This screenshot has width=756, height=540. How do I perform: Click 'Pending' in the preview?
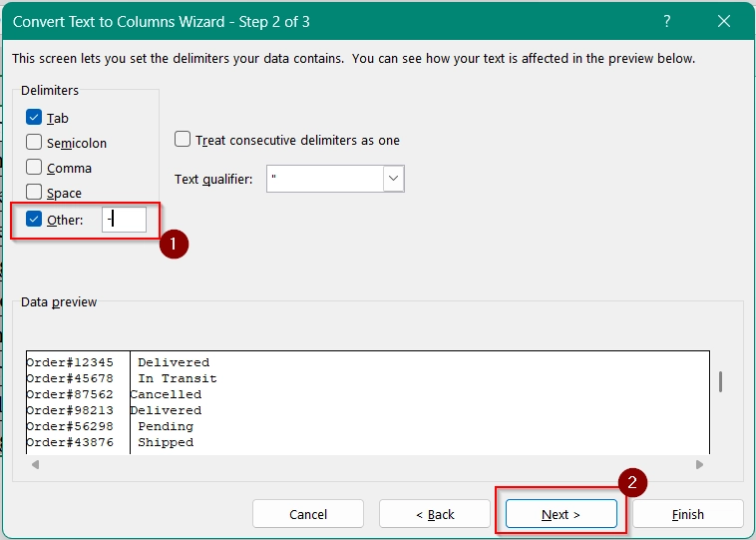[x=166, y=426]
